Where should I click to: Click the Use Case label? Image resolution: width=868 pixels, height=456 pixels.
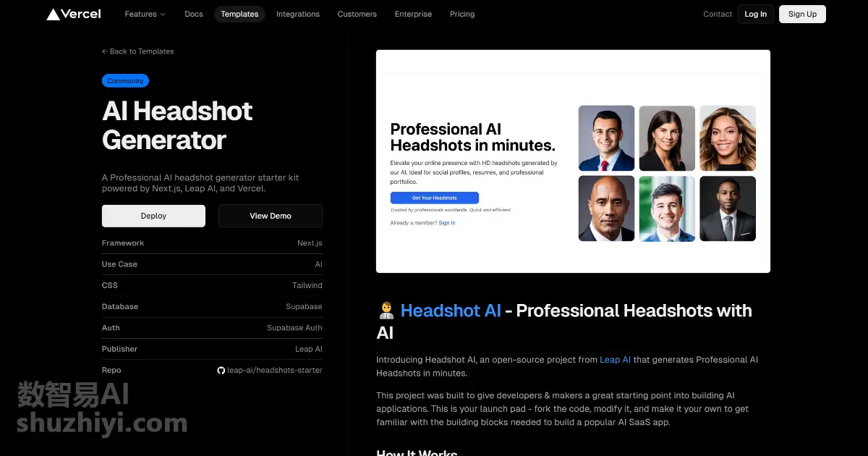[x=119, y=264]
